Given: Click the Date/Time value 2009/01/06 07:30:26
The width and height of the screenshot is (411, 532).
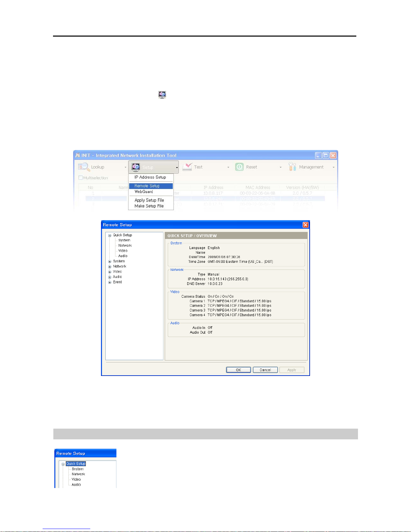Looking at the screenshot, I should pyautogui.click(x=224, y=257).
